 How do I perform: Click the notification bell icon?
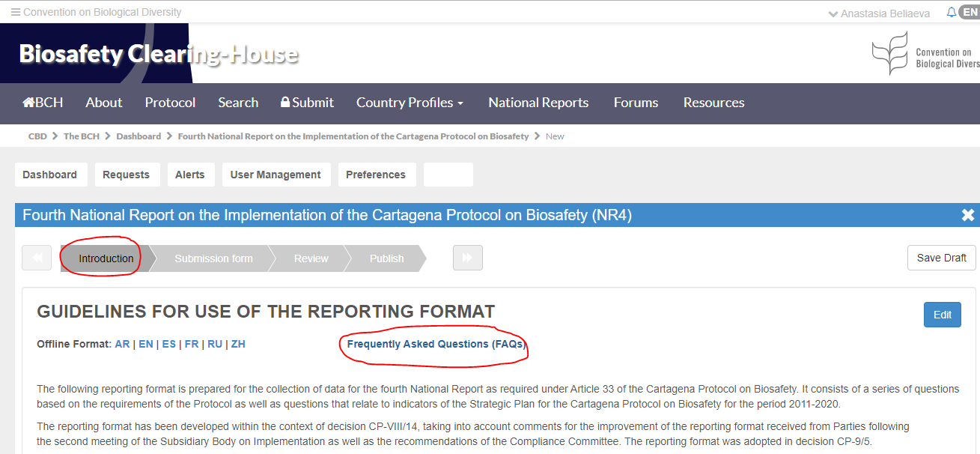[x=951, y=13]
